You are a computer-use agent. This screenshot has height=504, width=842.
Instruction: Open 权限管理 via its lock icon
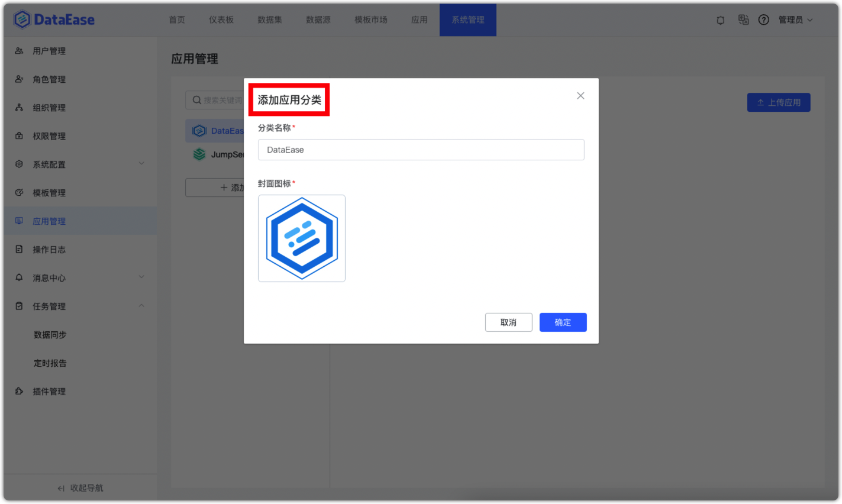click(x=18, y=135)
